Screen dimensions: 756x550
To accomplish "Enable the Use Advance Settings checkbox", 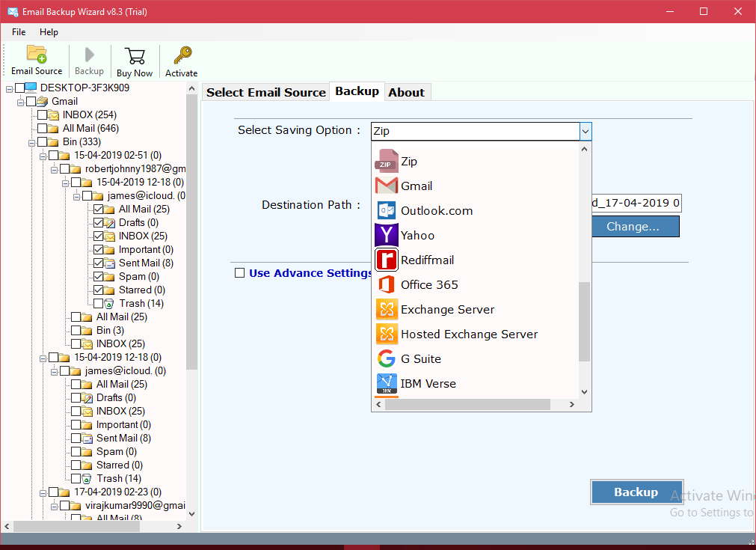I will point(239,273).
